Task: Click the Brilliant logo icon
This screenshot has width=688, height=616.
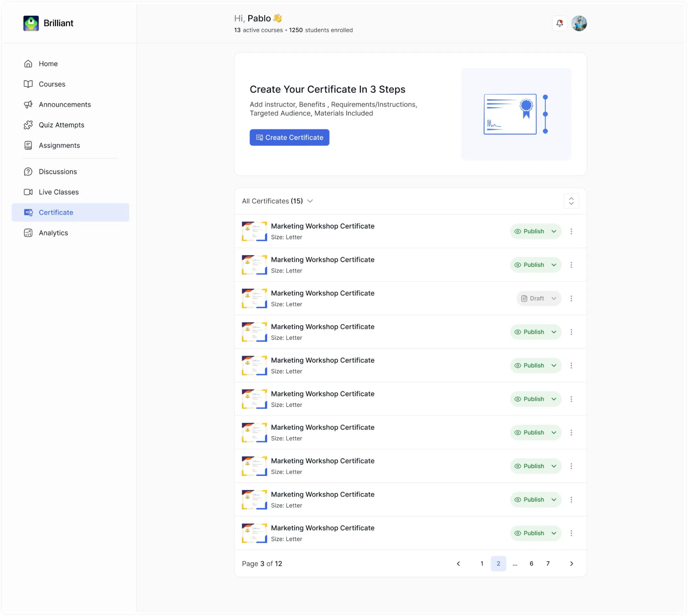Action: [31, 23]
